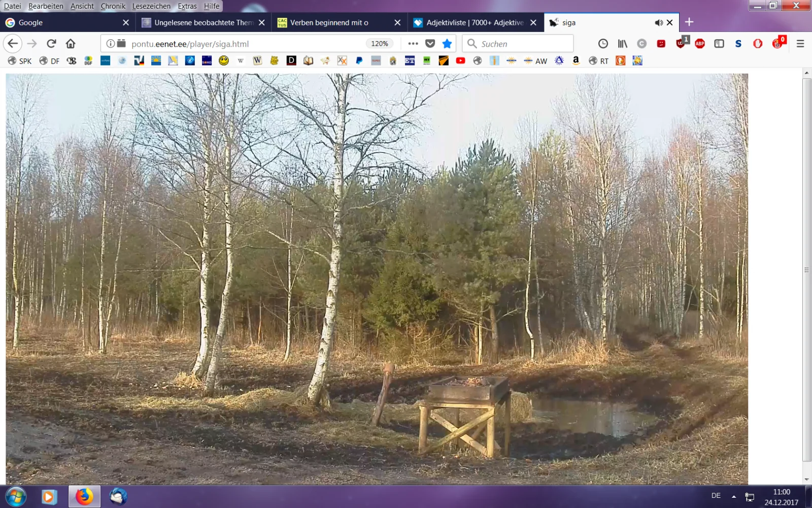Save page to Pocket
The height and width of the screenshot is (508, 812).
[430, 44]
